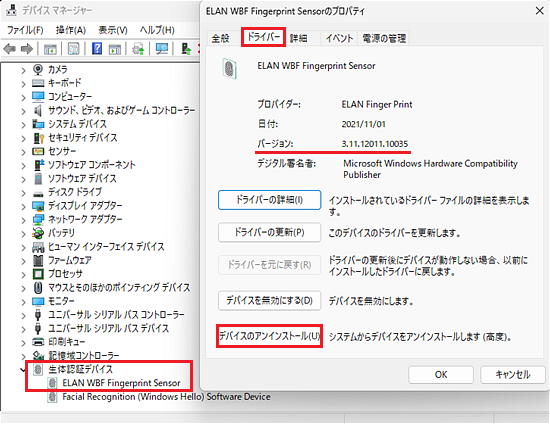
Task: Expand the センサー category
Action: (x=23, y=152)
